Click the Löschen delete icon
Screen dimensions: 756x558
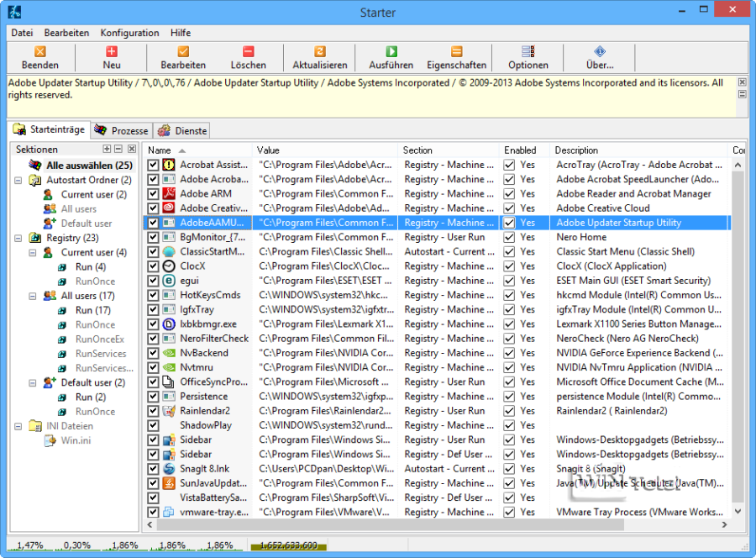[x=248, y=52]
